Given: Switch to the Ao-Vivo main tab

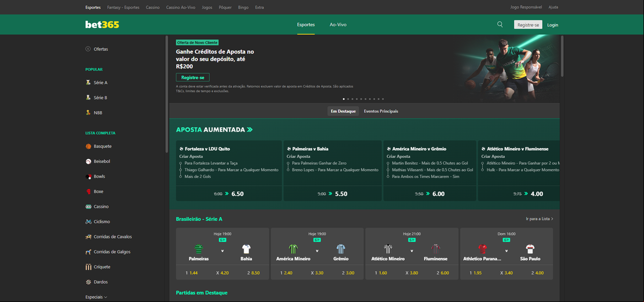Looking at the screenshot, I should [338, 25].
